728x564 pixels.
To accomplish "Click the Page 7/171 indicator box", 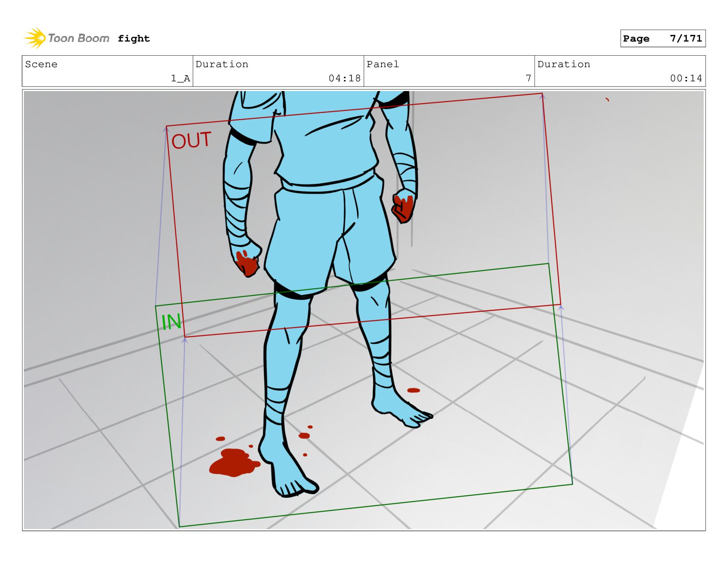I will point(663,38).
